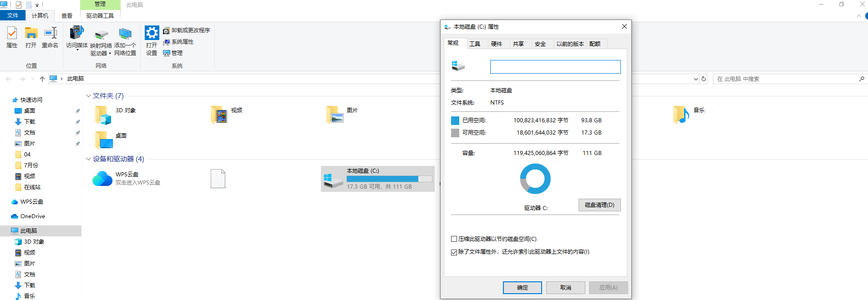The height and width of the screenshot is (300, 868).
Task: Click the Rename (重命名) ribbon icon
Action: coord(50,37)
